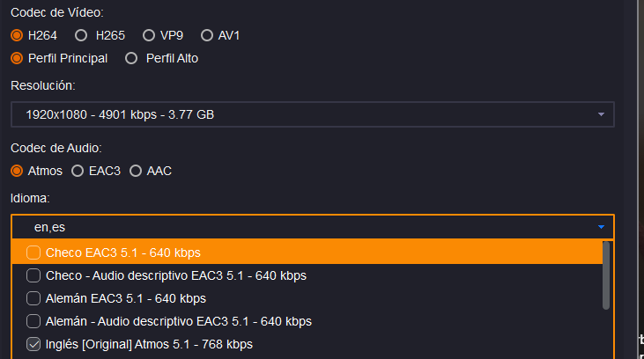Click the Idioma field showing en,es
Image resolution: width=644 pixels, height=359 pixels.
pyautogui.click(x=300, y=227)
